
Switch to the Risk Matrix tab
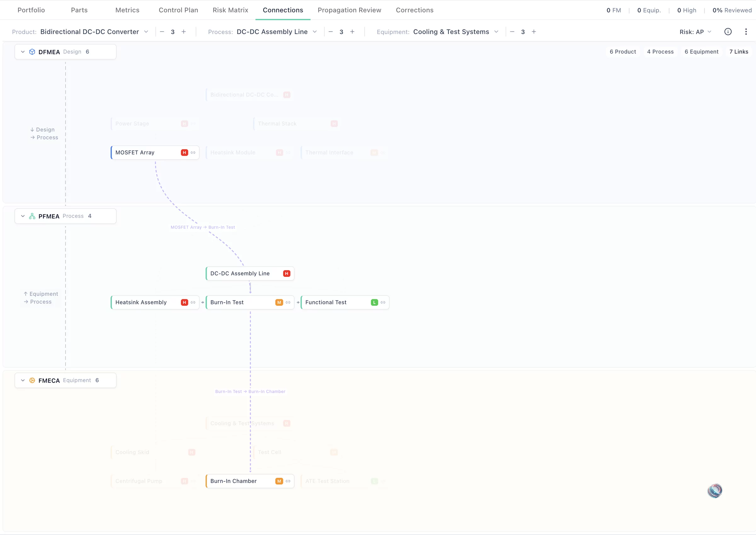[x=231, y=10]
